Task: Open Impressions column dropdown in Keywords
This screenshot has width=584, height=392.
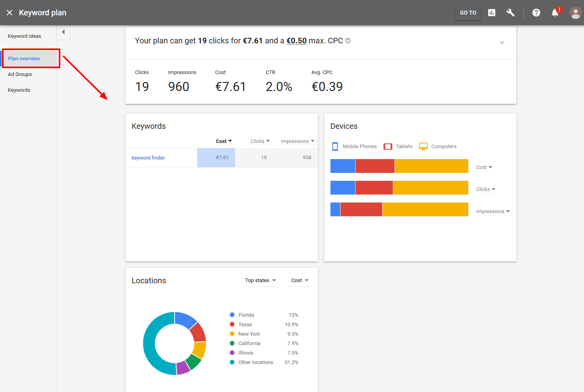Action: (297, 141)
